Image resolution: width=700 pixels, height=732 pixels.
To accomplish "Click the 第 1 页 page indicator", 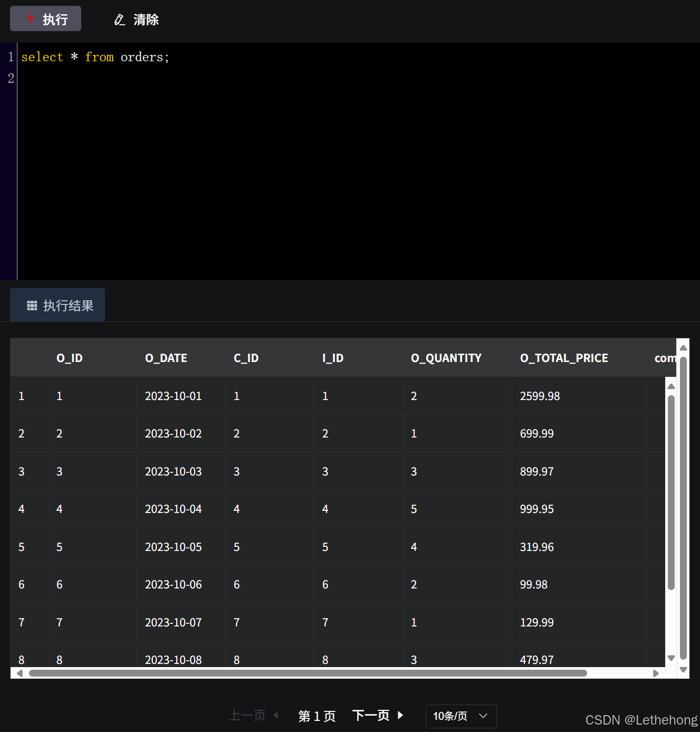I will 317,716.
